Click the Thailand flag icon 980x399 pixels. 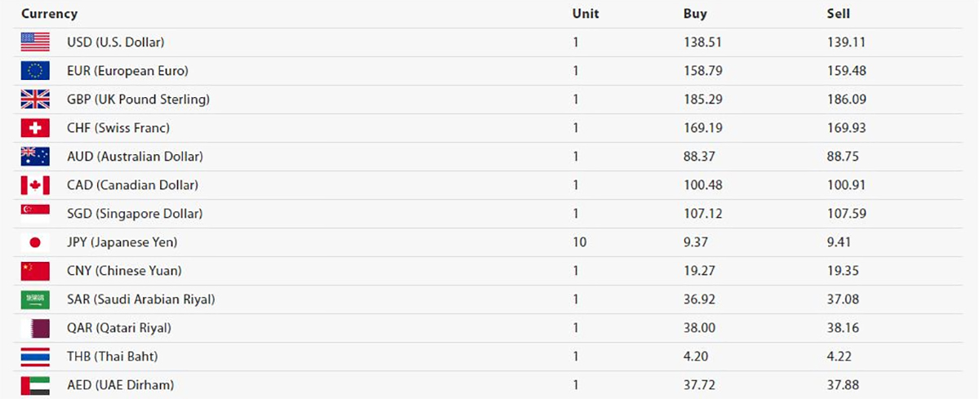pyautogui.click(x=35, y=357)
